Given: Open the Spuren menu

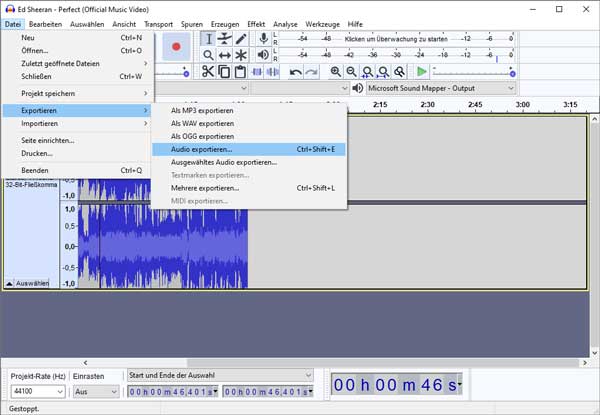Looking at the screenshot, I should point(192,24).
